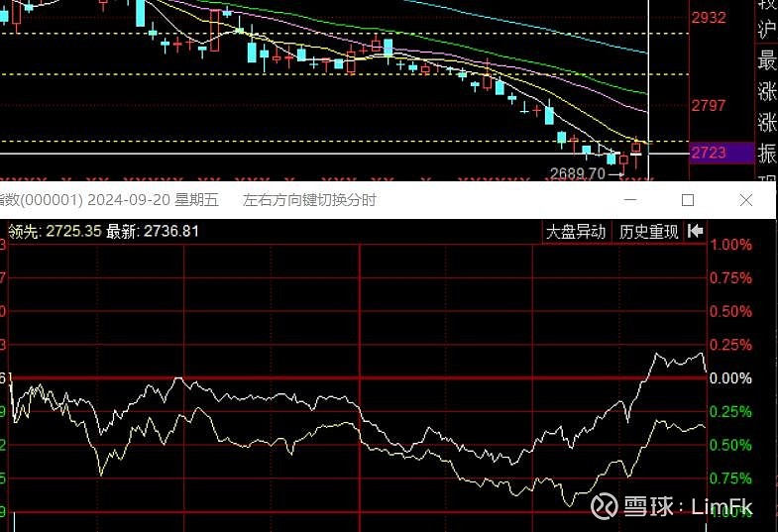Click the 左右方向键切换分时 hint text
778x532 pixels.
point(309,200)
